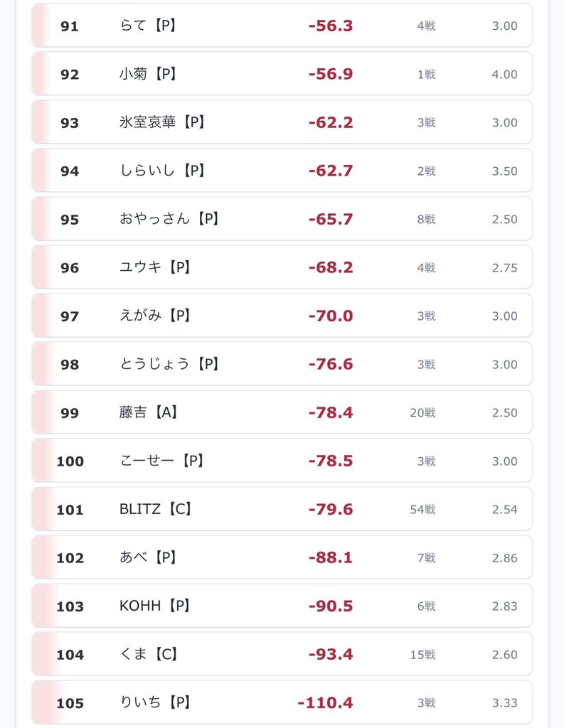Image resolution: width=564 pixels, height=728 pixels.
Task: Open player 小菊【P】 entry
Action: click(282, 74)
